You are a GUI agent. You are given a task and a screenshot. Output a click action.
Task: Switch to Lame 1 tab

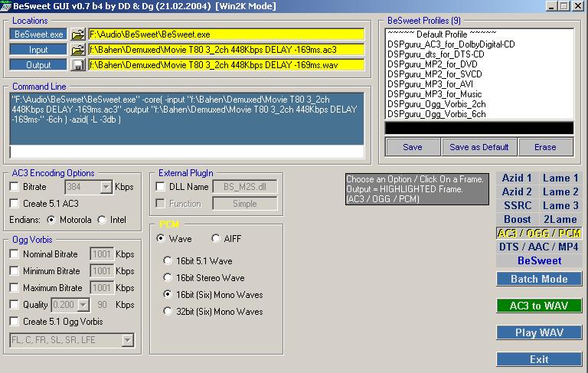(560, 178)
